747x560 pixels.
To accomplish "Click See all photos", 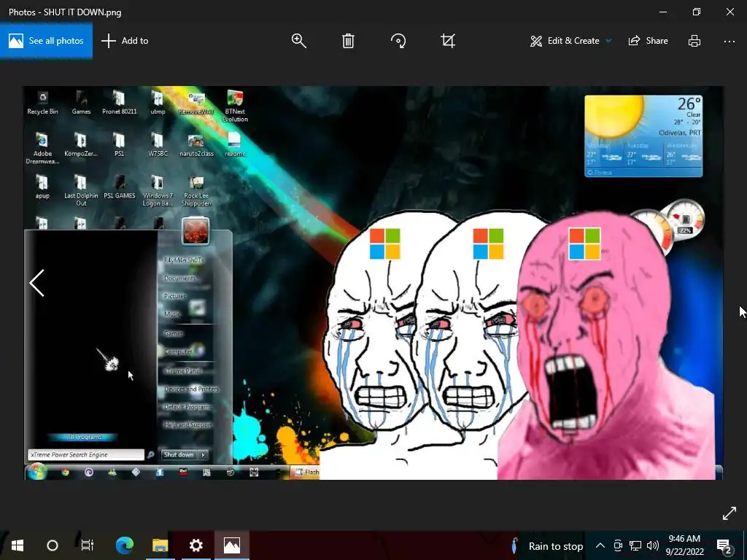I will [46, 41].
